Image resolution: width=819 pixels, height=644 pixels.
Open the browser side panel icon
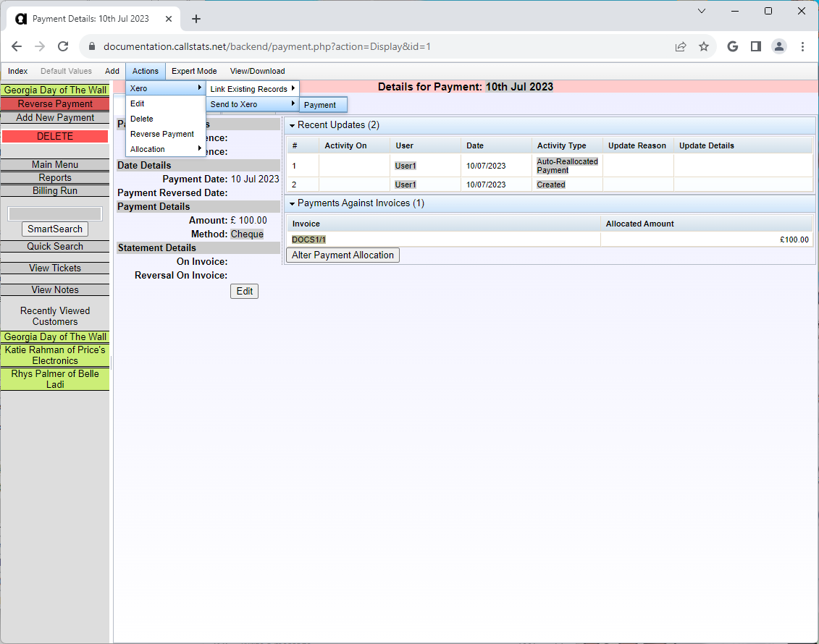tap(755, 46)
